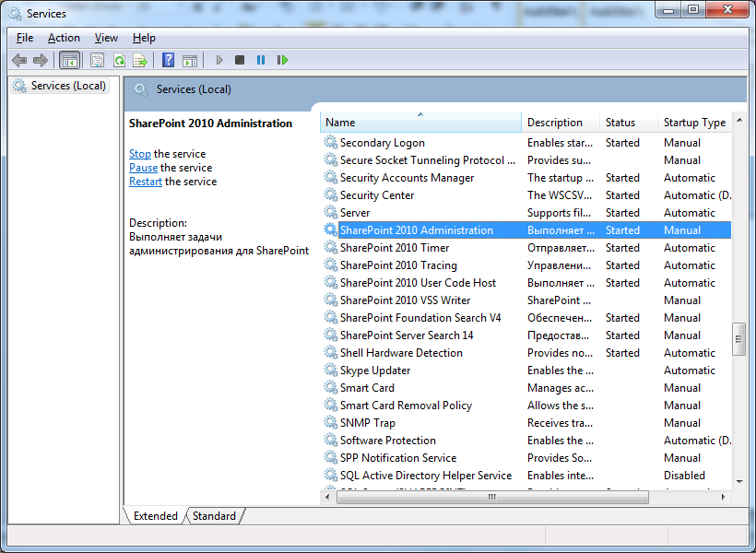Click gear icon beside Shell Hardware Detection
The height and width of the screenshot is (553, 756).
pyautogui.click(x=331, y=352)
